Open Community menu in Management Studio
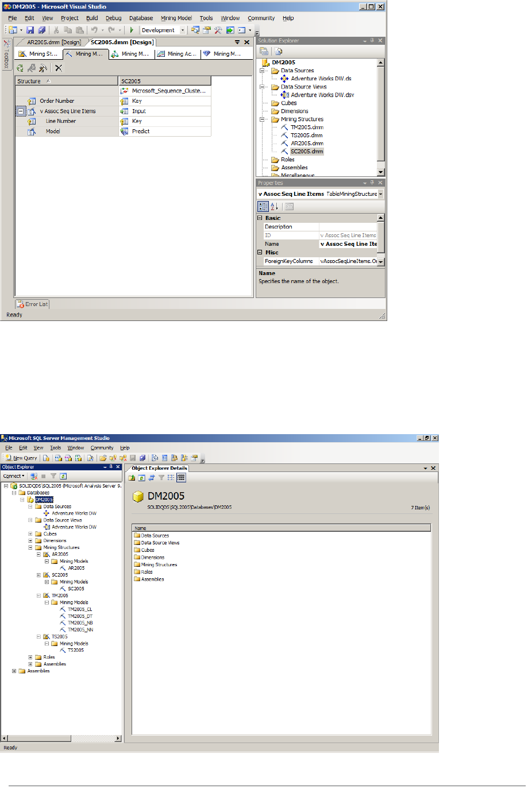This screenshot has height=812, width=528. (x=102, y=448)
